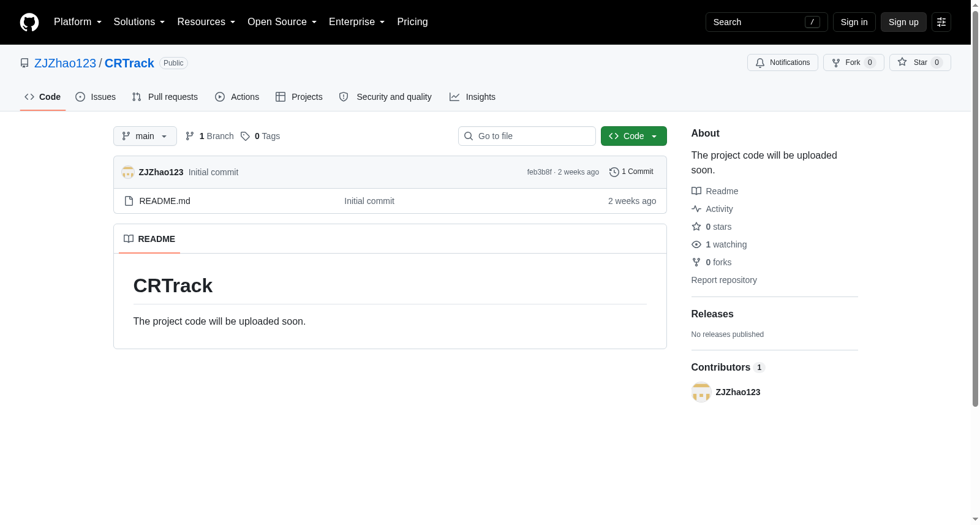View the 0 forks link in About
Image resolution: width=980 pixels, height=525 pixels.
[711, 262]
